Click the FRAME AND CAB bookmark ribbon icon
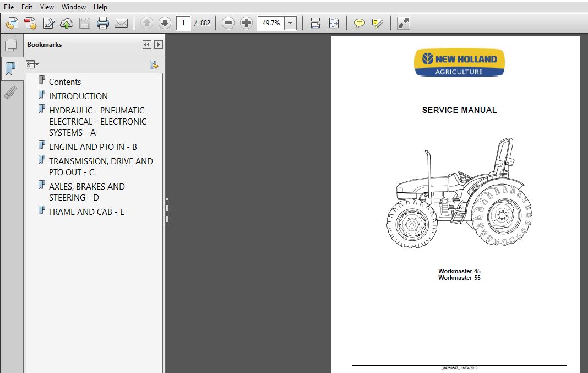 point(42,210)
